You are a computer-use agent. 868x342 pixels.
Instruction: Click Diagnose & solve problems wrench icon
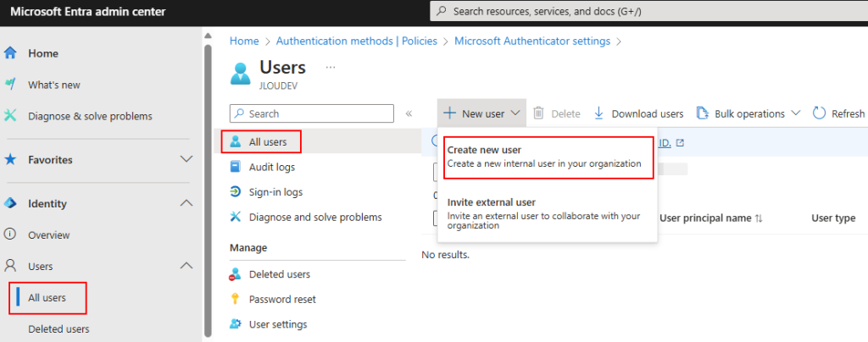10,116
